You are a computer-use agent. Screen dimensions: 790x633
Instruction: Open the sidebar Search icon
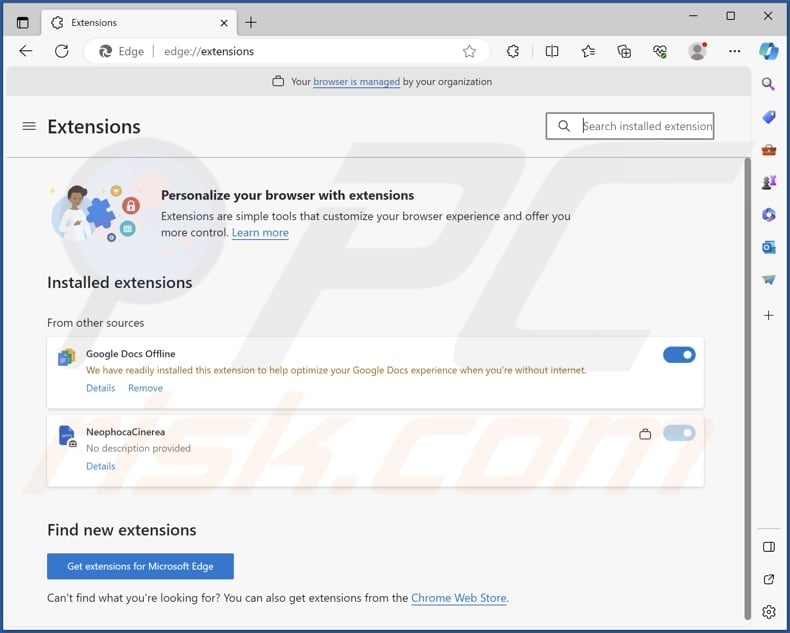click(768, 84)
